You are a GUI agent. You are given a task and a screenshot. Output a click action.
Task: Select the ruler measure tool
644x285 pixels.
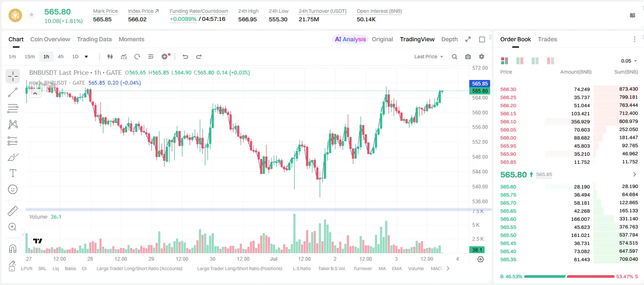pyautogui.click(x=13, y=211)
